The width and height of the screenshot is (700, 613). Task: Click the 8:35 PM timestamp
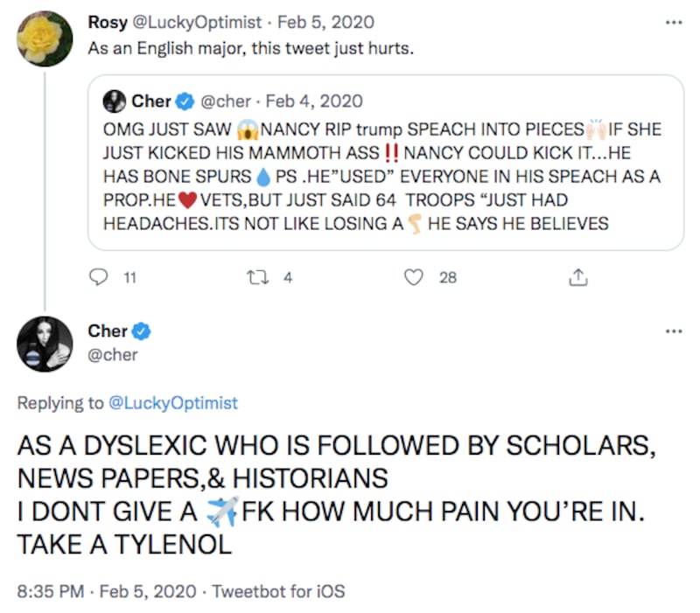point(47,591)
